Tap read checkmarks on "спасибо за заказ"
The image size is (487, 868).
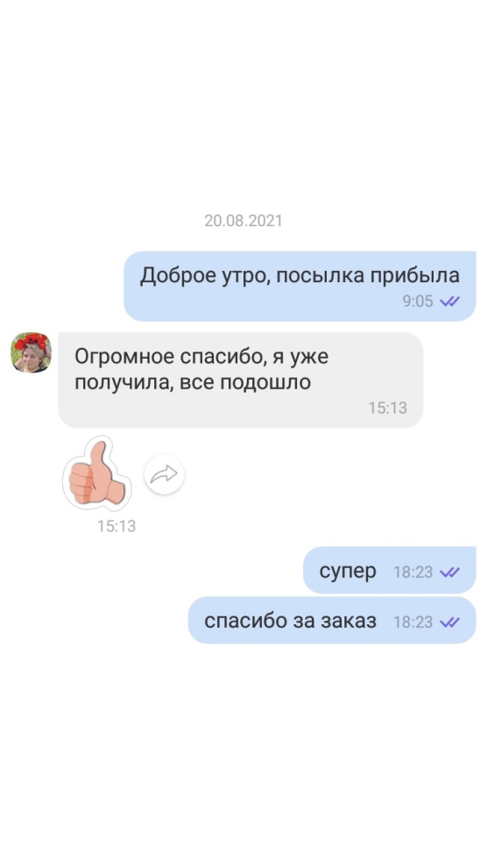[450, 623]
